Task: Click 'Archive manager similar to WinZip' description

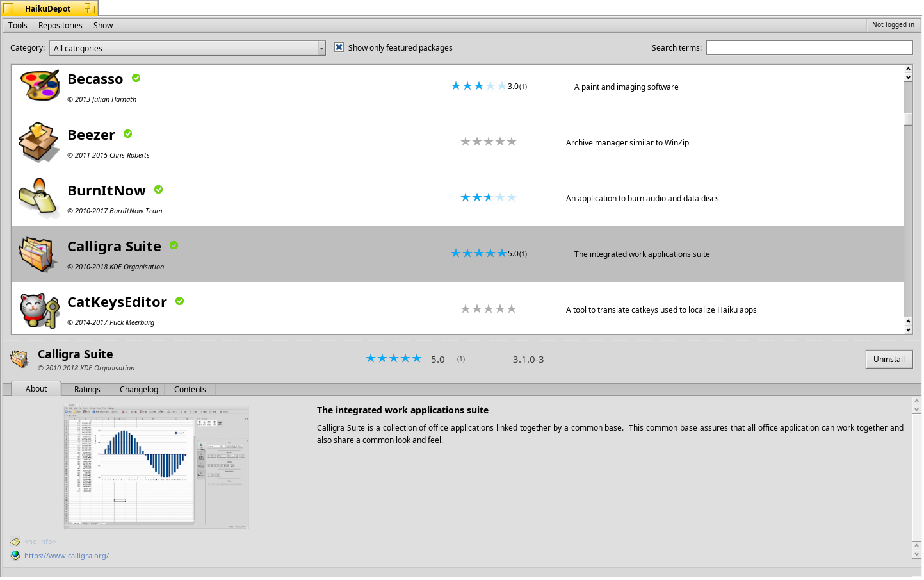Action: (x=628, y=143)
